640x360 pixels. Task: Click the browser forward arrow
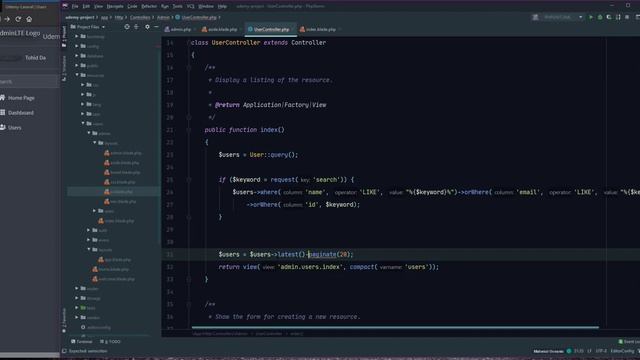tap(7, 19)
